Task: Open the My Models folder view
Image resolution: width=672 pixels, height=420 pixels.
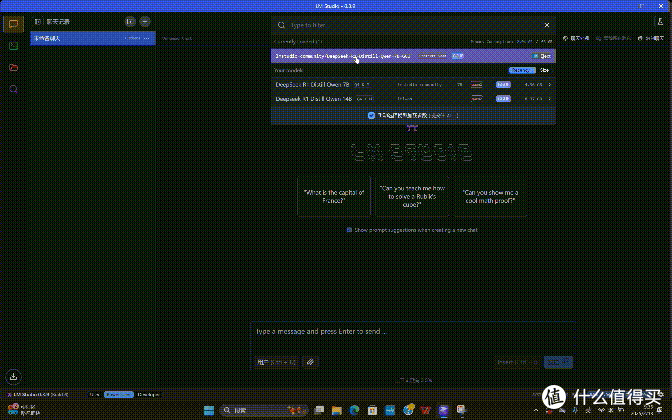Action: click(x=13, y=67)
